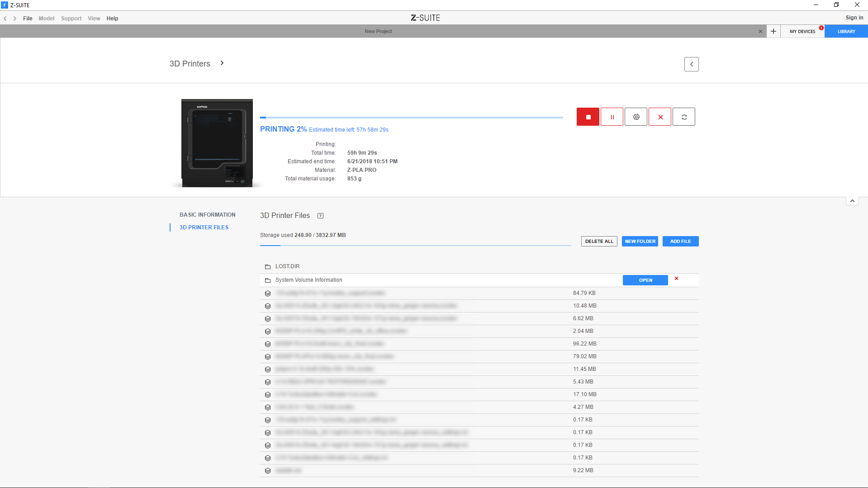The height and width of the screenshot is (488, 868).
Task: Select the LOST.DIR folder
Action: 287,266
